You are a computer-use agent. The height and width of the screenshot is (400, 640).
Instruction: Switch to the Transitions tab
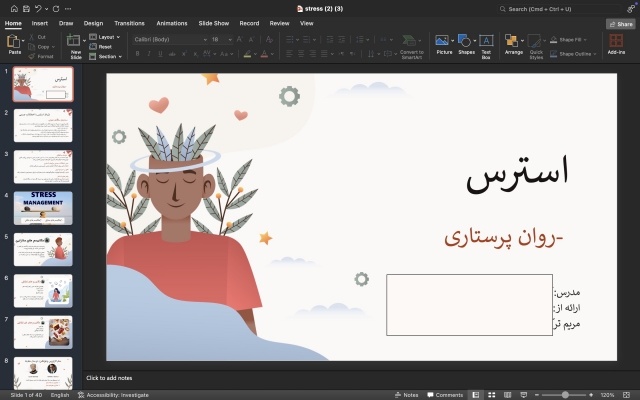tap(129, 23)
